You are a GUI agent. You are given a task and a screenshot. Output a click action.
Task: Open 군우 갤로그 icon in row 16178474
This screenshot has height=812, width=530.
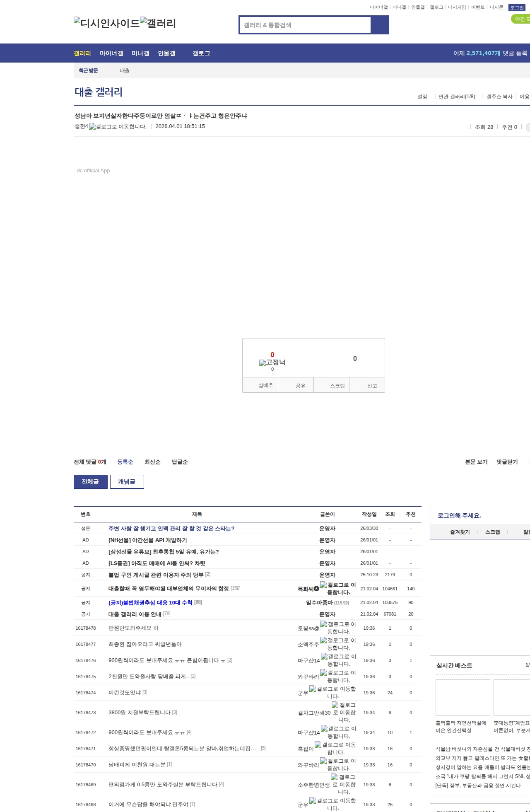(332, 692)
